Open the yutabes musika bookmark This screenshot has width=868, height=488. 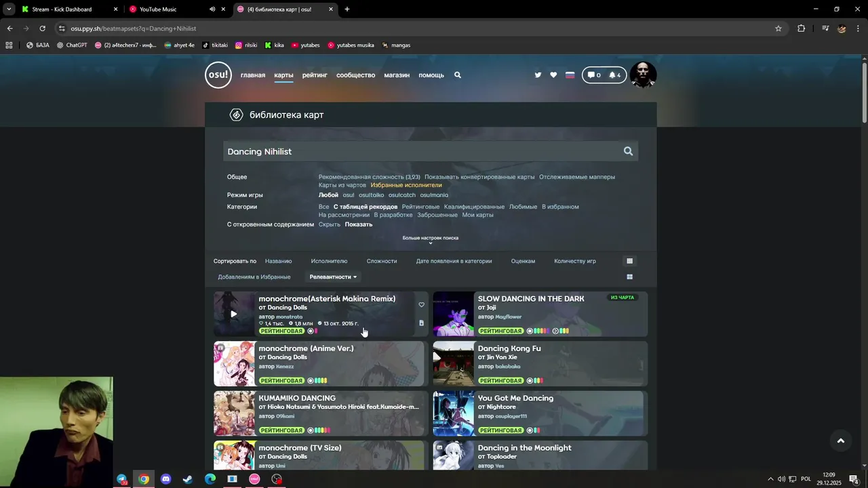(351, 45)
